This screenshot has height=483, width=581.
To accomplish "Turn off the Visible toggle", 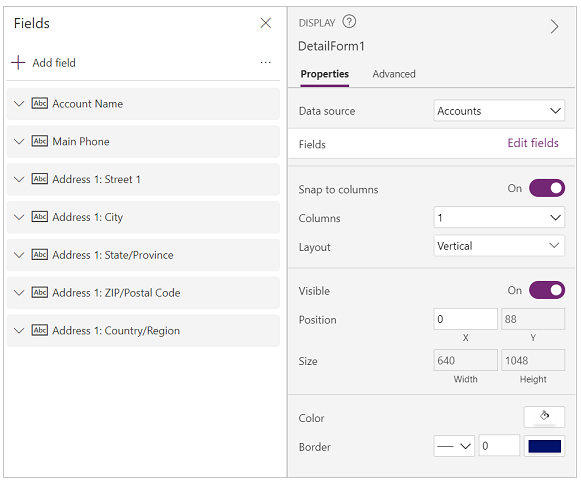I will click(547, 290).
